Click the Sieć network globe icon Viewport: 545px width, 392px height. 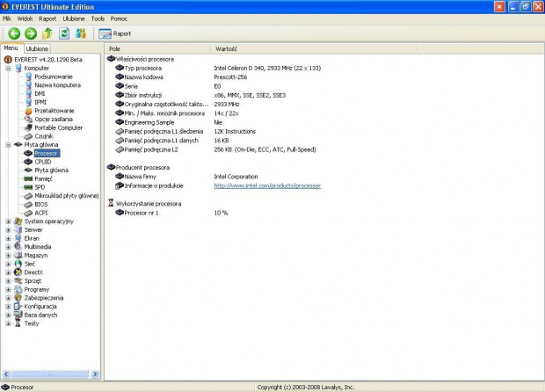(18, 264)
